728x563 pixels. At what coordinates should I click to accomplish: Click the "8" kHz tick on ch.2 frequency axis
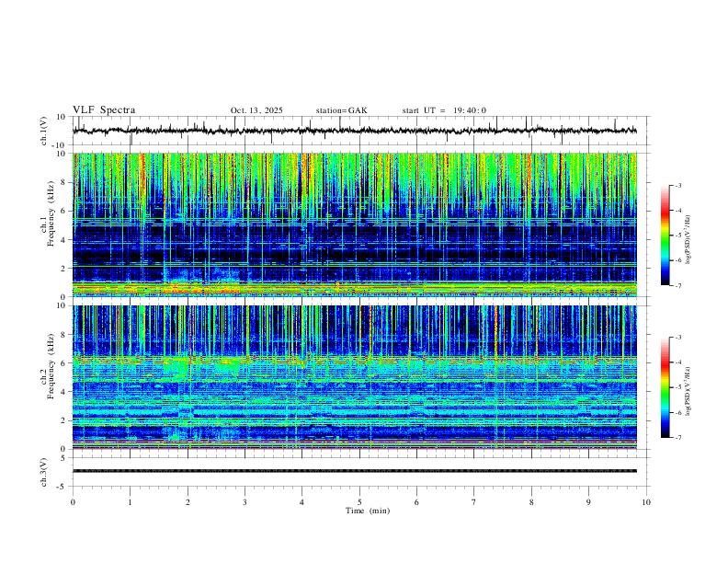[63, 335]
